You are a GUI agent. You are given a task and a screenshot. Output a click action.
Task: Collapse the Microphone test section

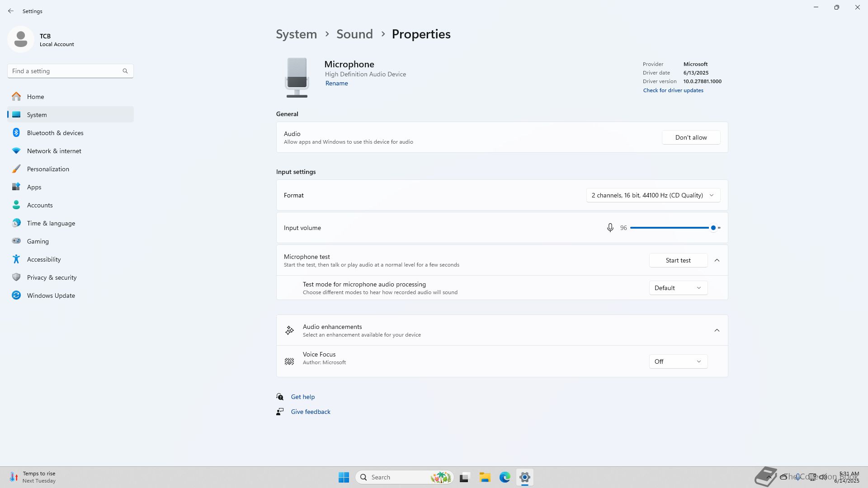[x=717, y=260]
